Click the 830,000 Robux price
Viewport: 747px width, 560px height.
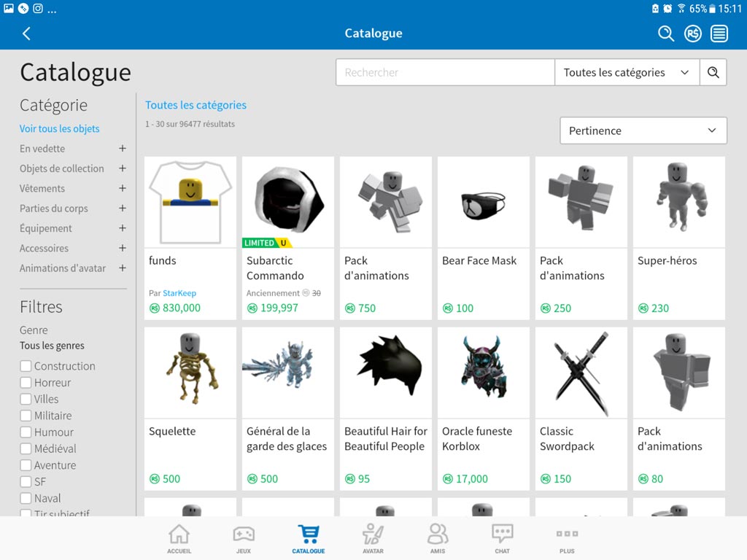(175, 308)
